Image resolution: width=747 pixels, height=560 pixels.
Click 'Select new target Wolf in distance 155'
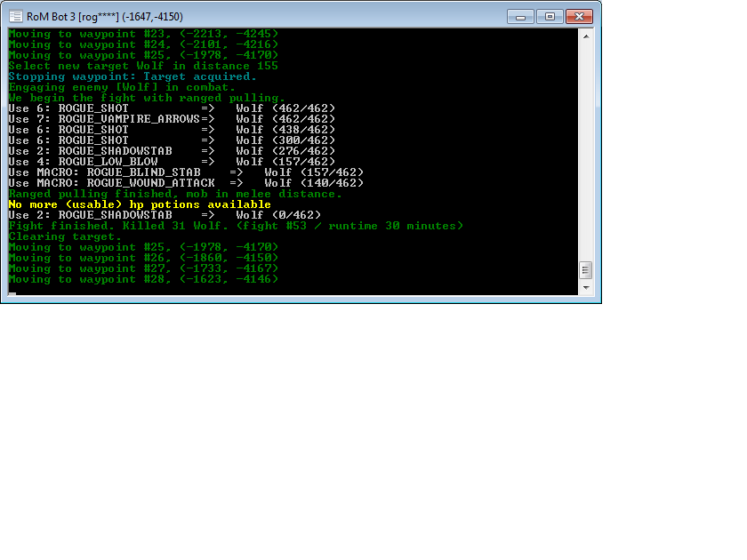tap(143, 66)
